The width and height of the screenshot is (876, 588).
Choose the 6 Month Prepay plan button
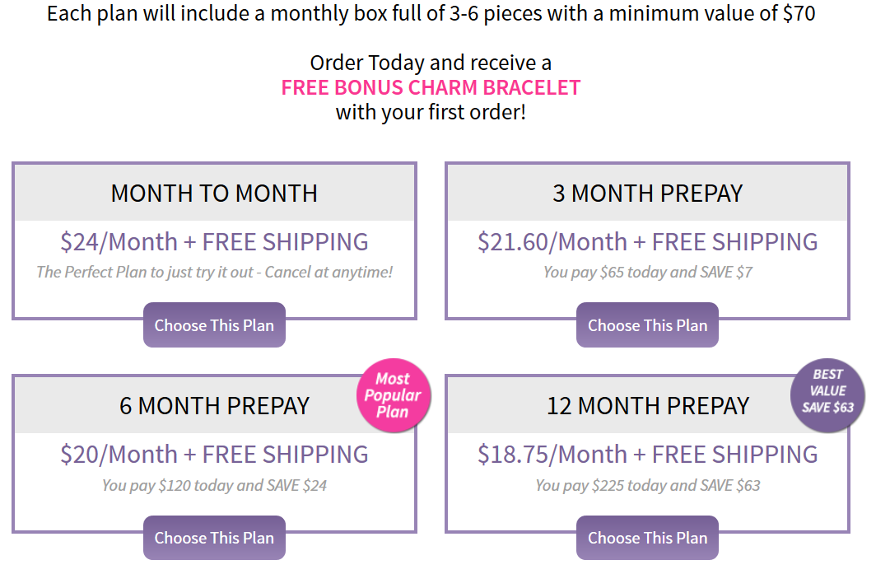[x=214, y=537]
